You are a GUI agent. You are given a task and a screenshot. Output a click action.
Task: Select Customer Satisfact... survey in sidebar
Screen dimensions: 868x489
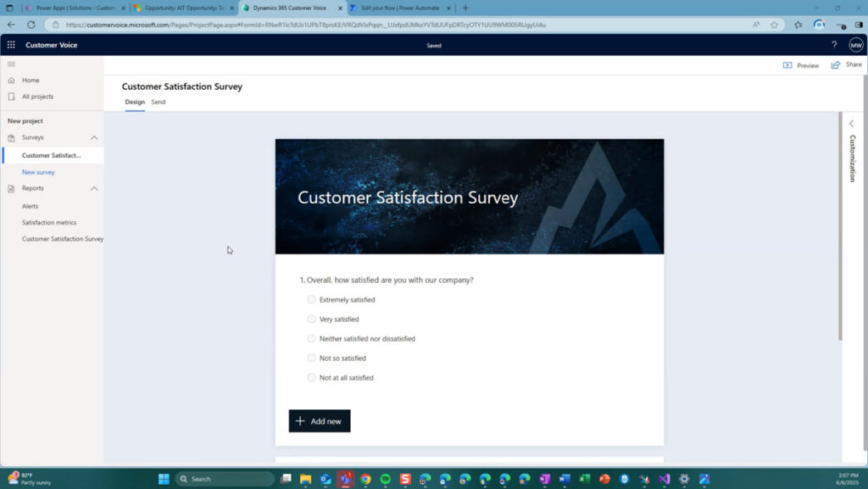click(53, 155)
